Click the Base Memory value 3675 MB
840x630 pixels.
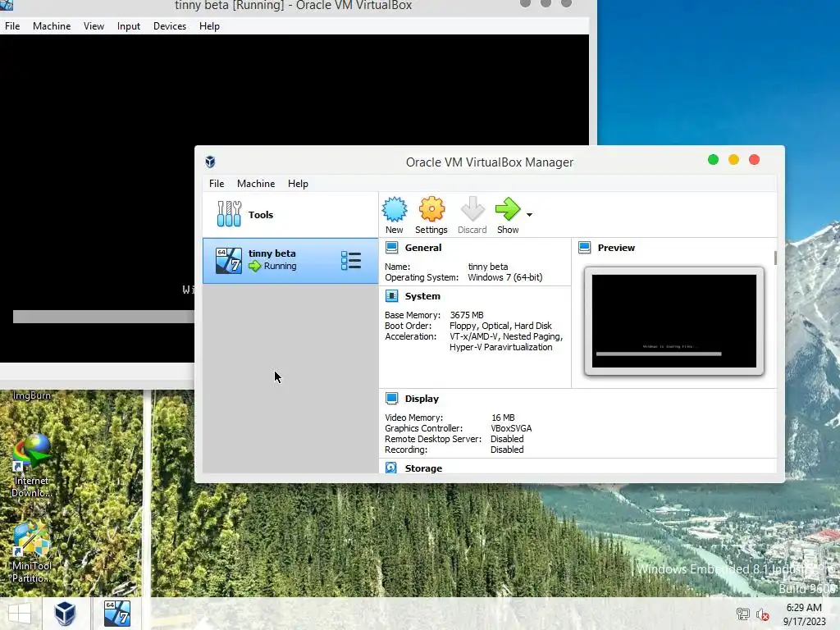coord(467,315)
